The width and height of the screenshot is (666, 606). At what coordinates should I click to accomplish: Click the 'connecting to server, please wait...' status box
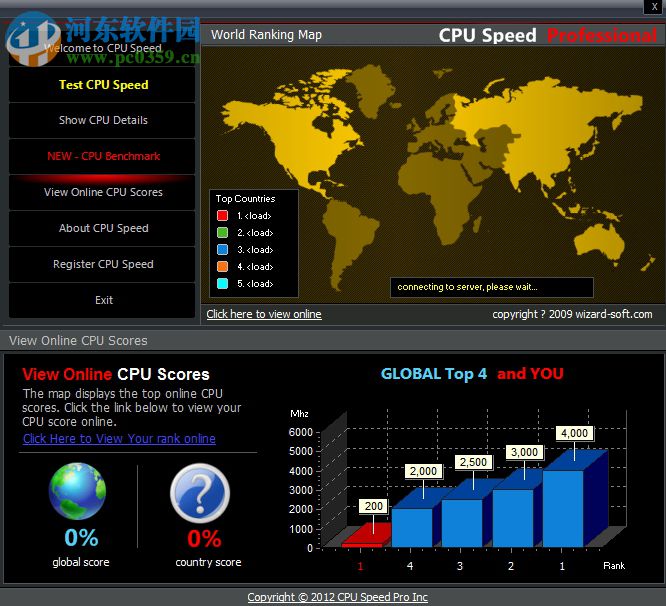pos(491,287)
